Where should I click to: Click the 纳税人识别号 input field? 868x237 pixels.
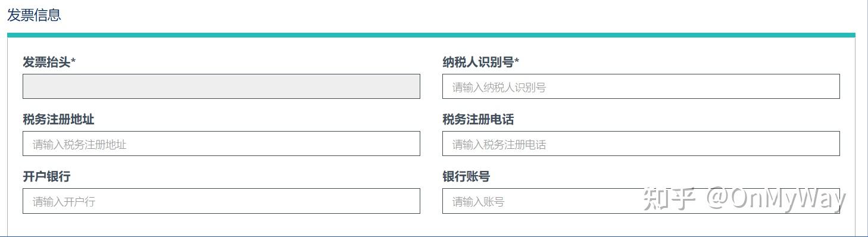[x=641, y=86]
